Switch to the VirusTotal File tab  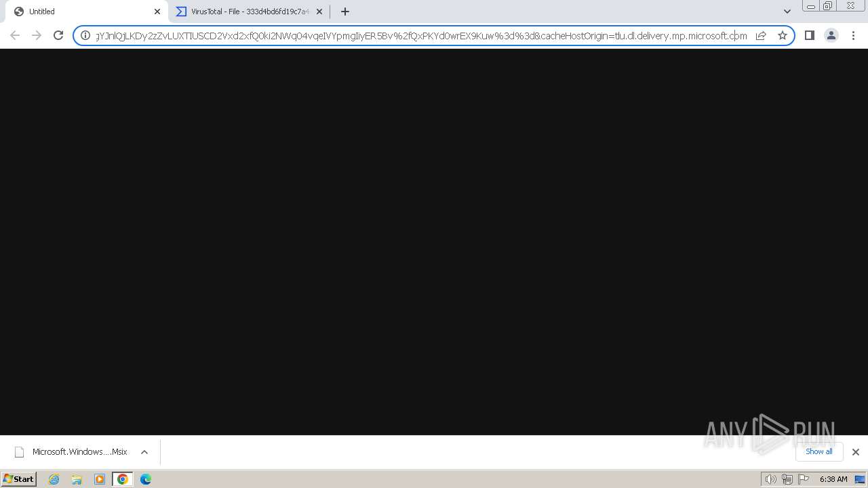pos(249,12)
